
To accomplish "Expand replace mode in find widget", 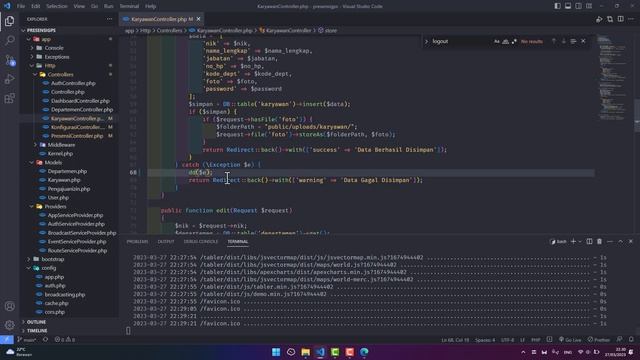I will 427,41.
